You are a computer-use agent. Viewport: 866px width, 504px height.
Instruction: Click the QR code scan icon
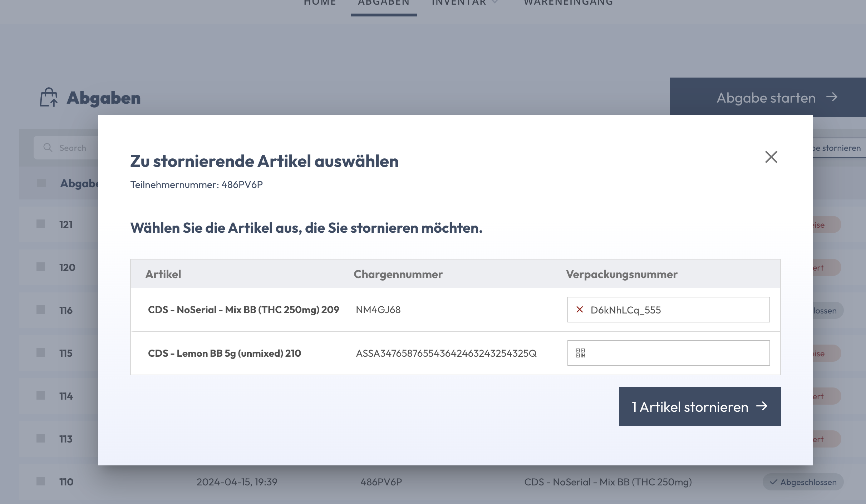[580, 353]
